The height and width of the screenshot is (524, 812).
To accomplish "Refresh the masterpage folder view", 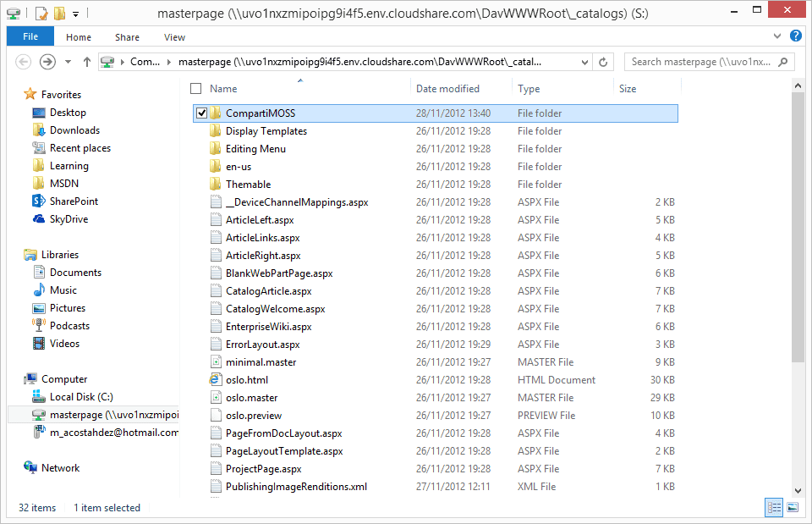I will coord(603,62).
